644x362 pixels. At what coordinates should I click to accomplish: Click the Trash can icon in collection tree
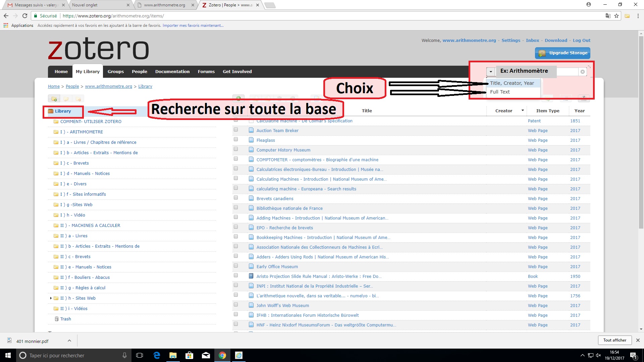[x=57, y=319]
